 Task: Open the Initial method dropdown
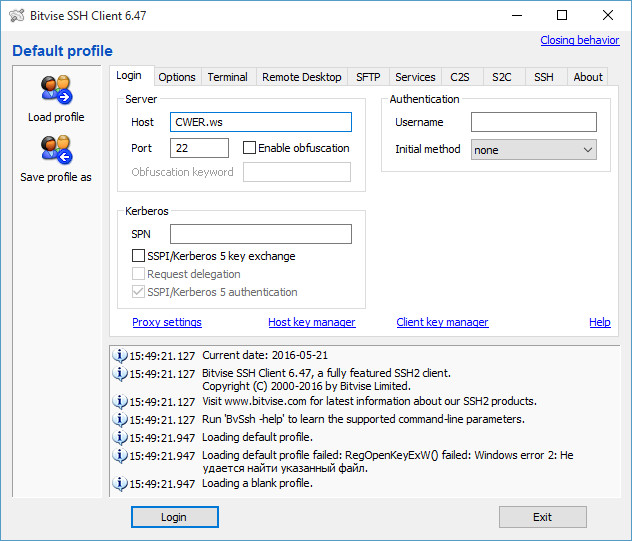tap(534, 150)
